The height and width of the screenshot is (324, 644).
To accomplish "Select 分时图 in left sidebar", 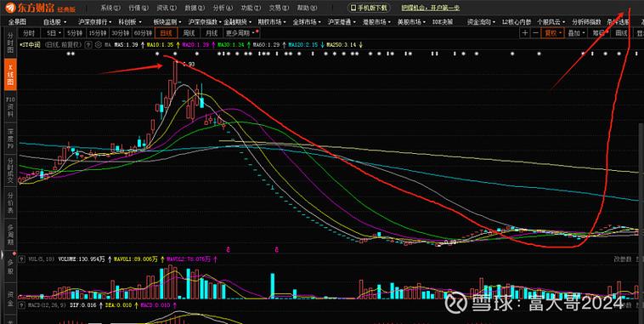I will 10,43.
